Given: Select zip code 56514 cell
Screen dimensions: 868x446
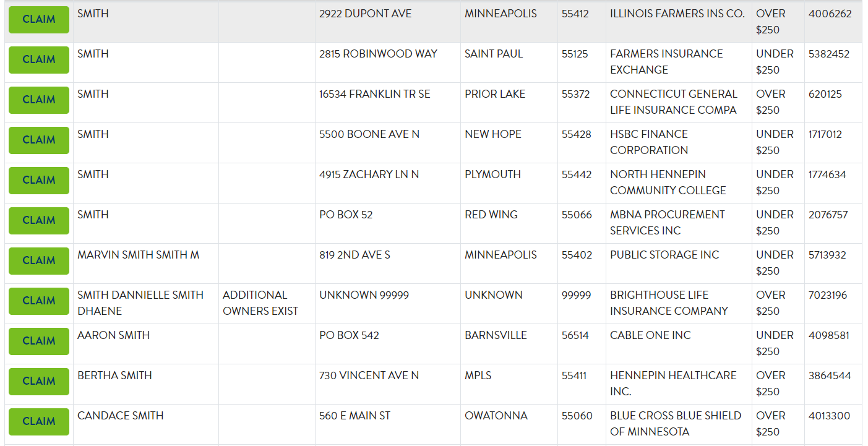Looking at the screenshot, I should click(575, 335).
